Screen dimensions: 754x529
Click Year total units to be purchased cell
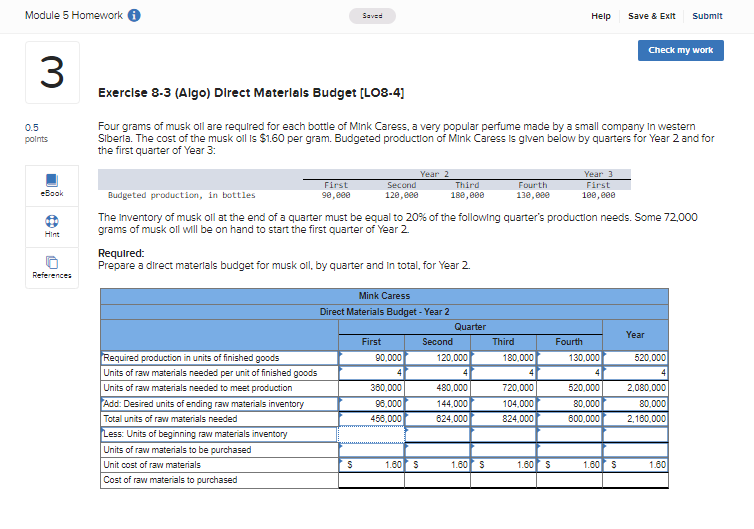click(x=635, y=449)
